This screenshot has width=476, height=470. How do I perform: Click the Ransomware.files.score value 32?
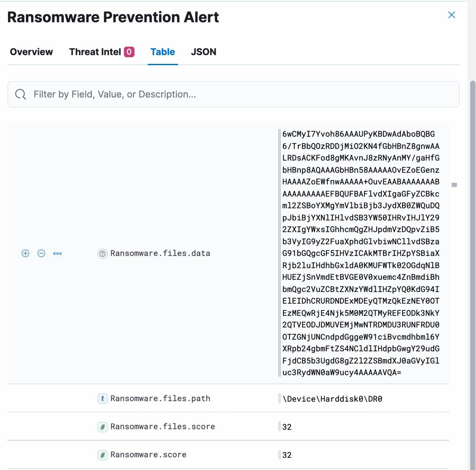[287, 427]
